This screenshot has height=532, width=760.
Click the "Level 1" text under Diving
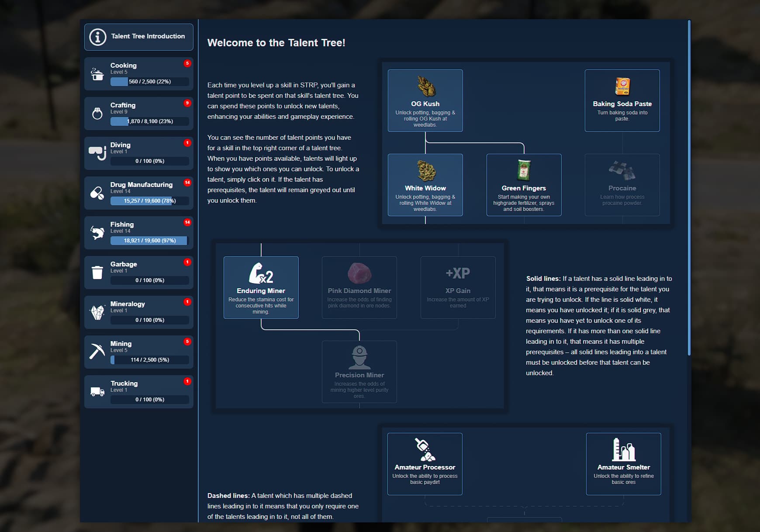coord(119,152)
